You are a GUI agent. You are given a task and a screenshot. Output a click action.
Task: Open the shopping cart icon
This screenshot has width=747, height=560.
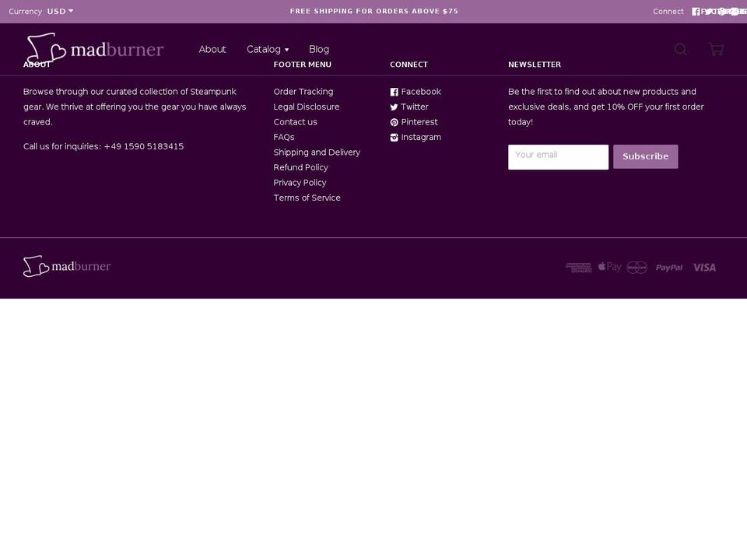(x=716, y=49)
